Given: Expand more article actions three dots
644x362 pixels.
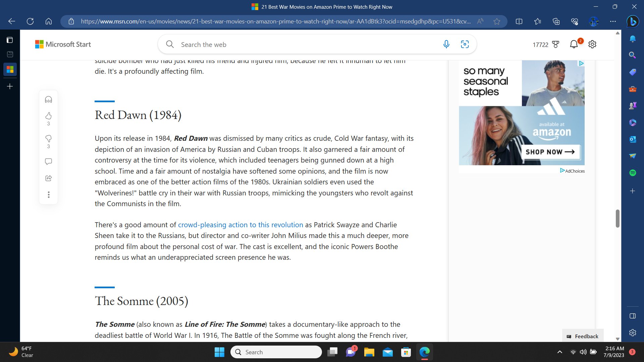Looking at the screenshot, I should [48, 195].
